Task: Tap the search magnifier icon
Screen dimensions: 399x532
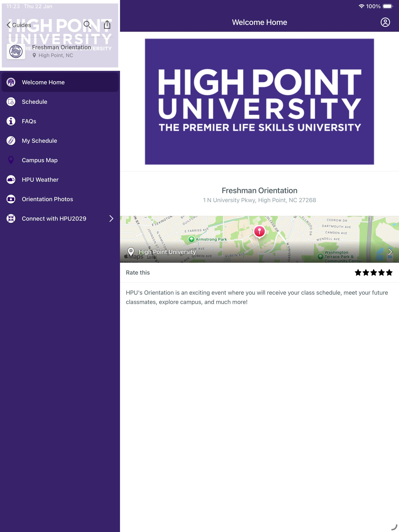Action: pos(87,25)
